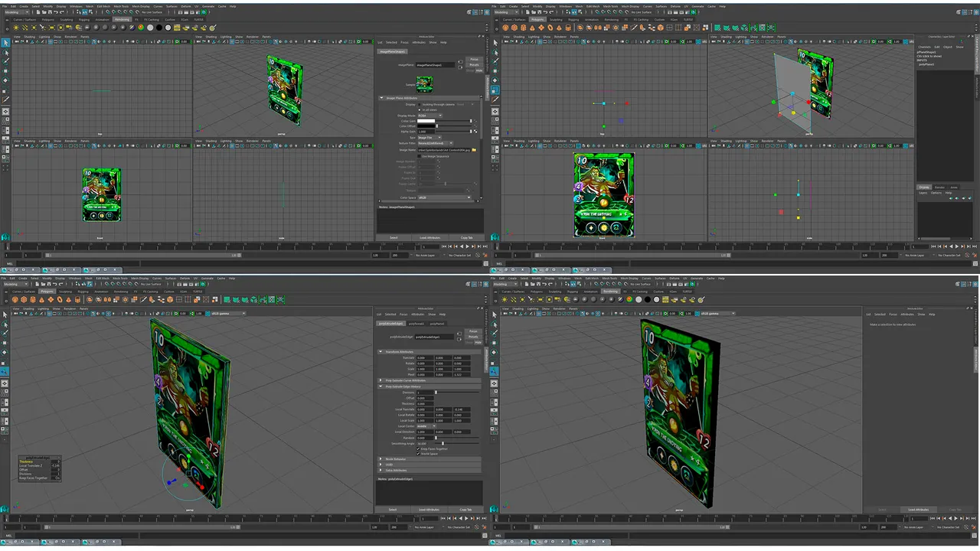
Task: Click polygon cone icon in bottom-left Maya shelf
Action: (41, 300)
